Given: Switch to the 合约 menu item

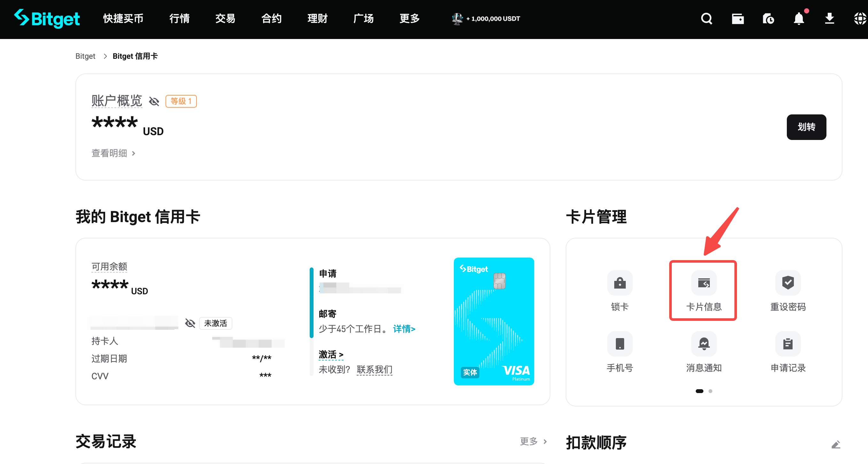Looking at the screenshot, I should [x=271, y=19].
